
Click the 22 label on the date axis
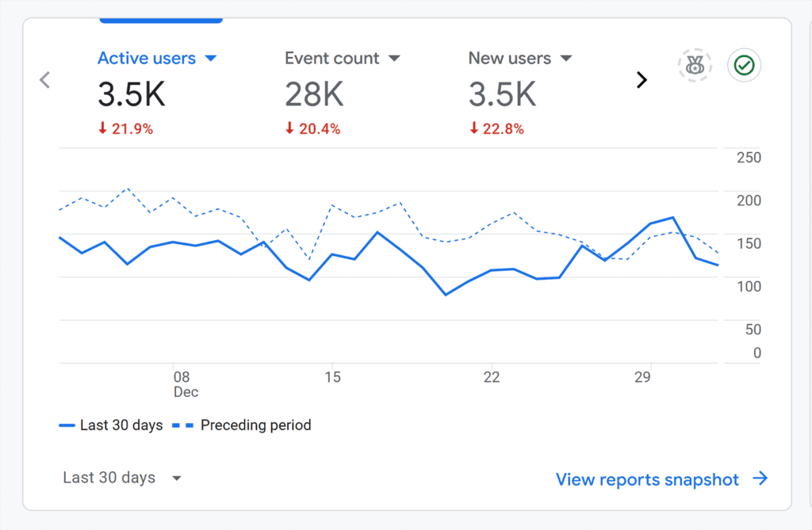pyautogui.click(x=492, y=377)
